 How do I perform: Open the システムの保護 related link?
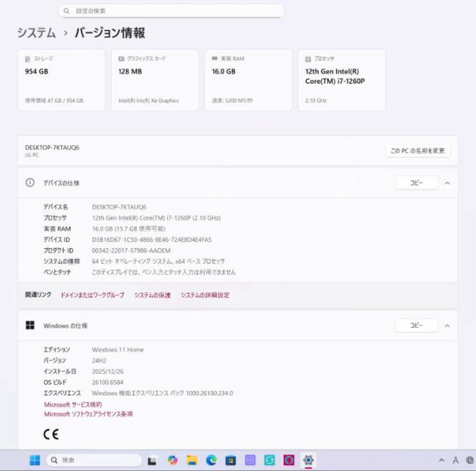click(152, 295)
